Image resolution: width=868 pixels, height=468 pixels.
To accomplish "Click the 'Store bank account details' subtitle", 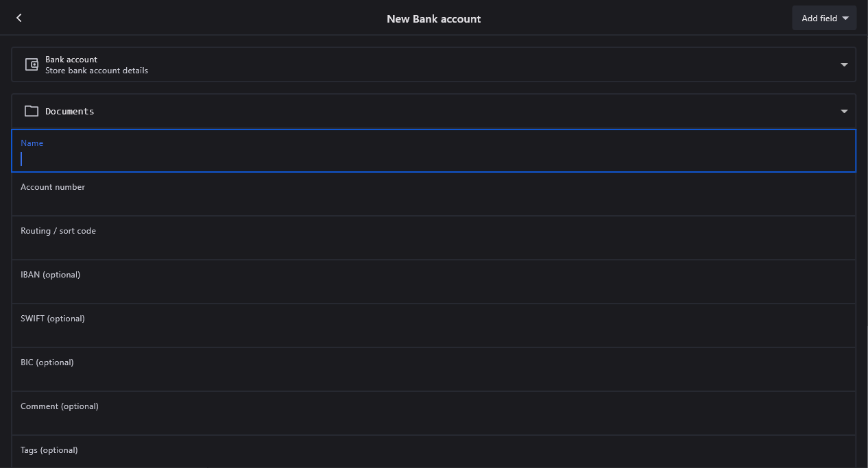I will (x=97, y=71).
